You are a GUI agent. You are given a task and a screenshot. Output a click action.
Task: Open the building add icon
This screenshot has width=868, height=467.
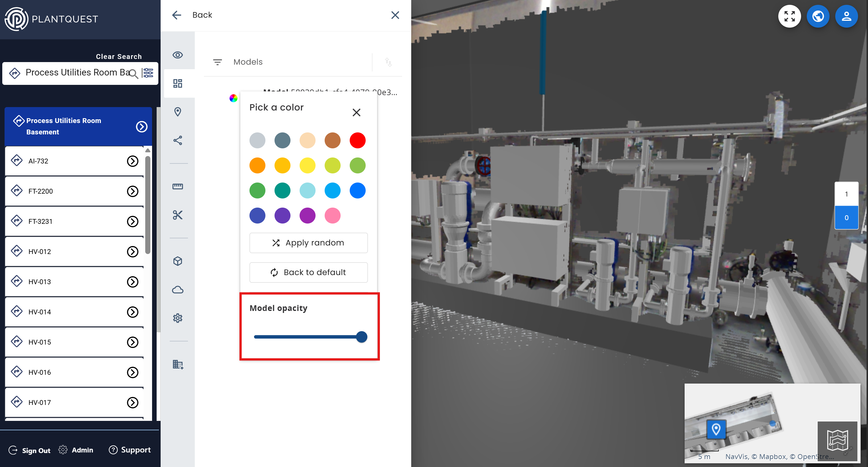coord(178,364)
